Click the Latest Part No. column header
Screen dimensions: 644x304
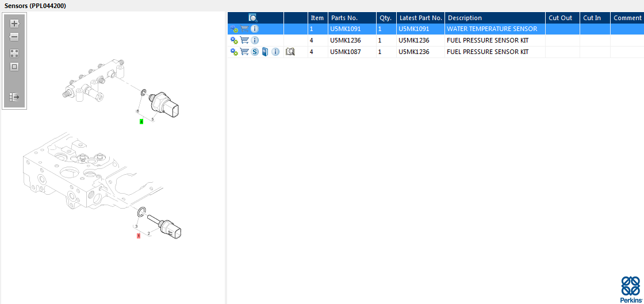coord(421,18)
